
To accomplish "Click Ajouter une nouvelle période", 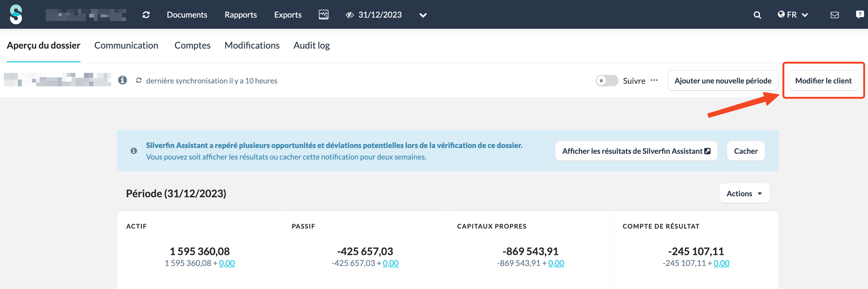I will point(723,81).
